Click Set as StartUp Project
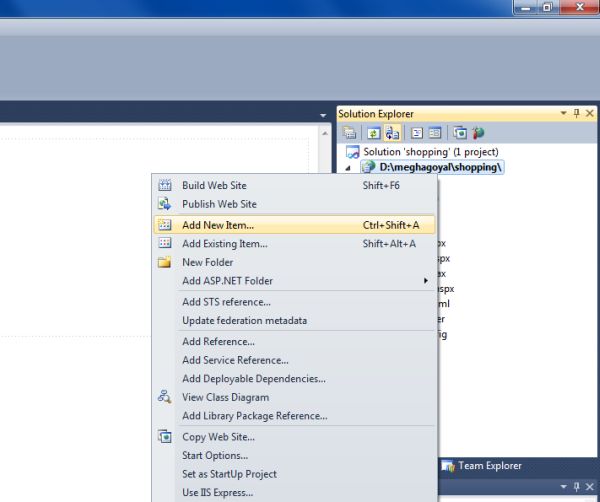The width and height of the screenshot is (600, 502). pos(294,474)
